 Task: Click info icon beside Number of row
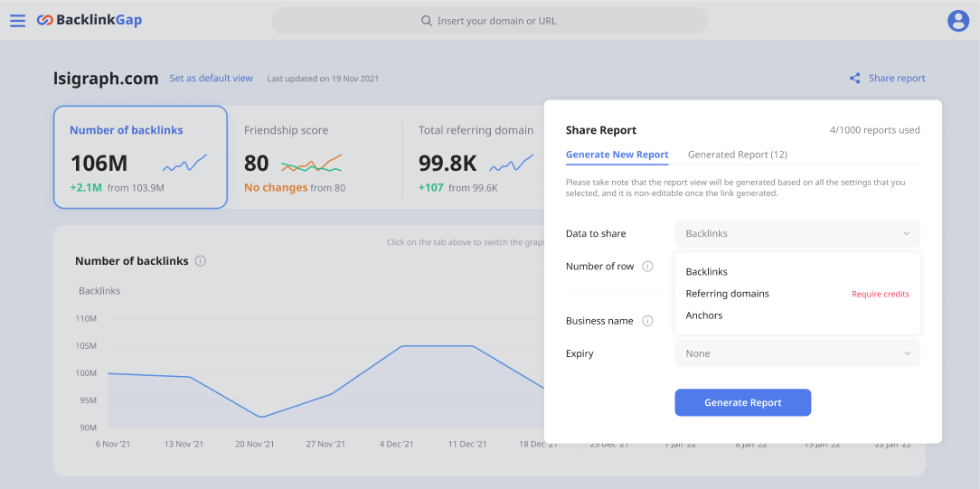tap(648, 267)
